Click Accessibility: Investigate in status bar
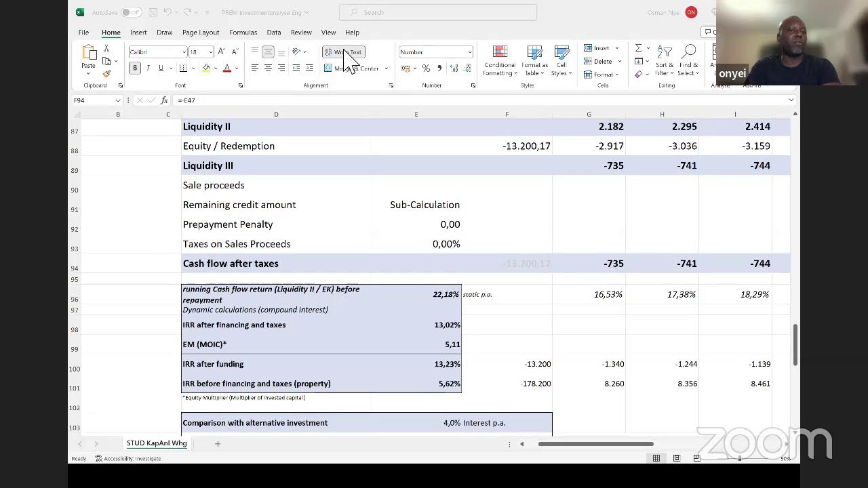This screenshot has height=488, width=868. click(128, 458)
